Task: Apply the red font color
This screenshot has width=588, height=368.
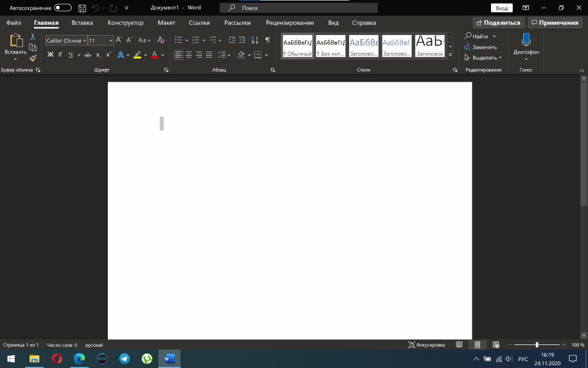Action: pos(154,55)
